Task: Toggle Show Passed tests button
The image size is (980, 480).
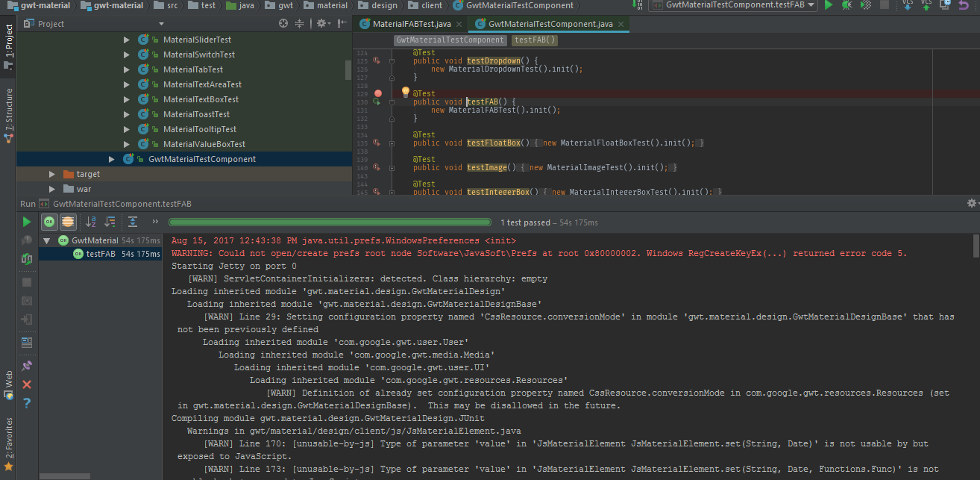Action: click(x=49, y=222)
